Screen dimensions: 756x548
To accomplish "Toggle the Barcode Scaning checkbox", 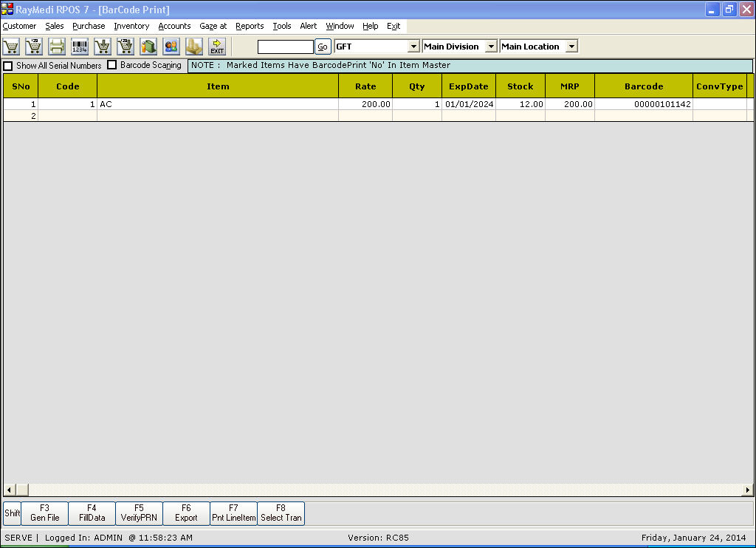I will point(112,65).
